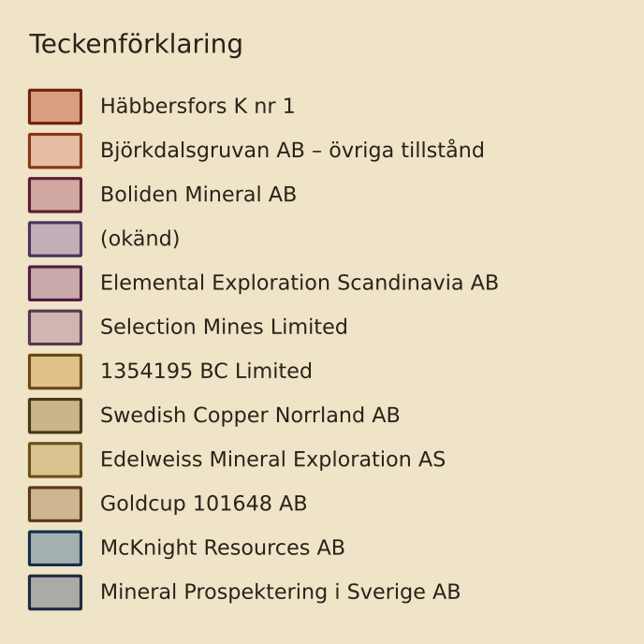Image resolution: width=644 pixels, height=644 pixels.
Task: Select the Björkdalsgruvan AB övriga tillstånd swatch
Action: tap(55, 151)
